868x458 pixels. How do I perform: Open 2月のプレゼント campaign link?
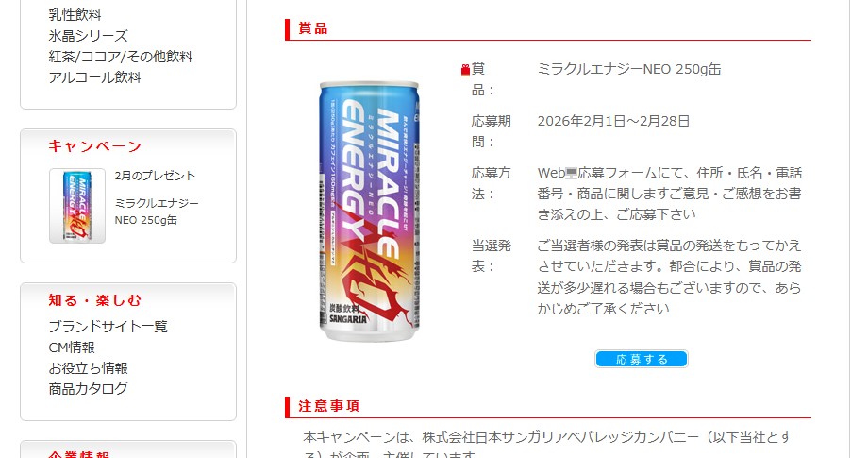pyautogui.click(x=155, y=176)
